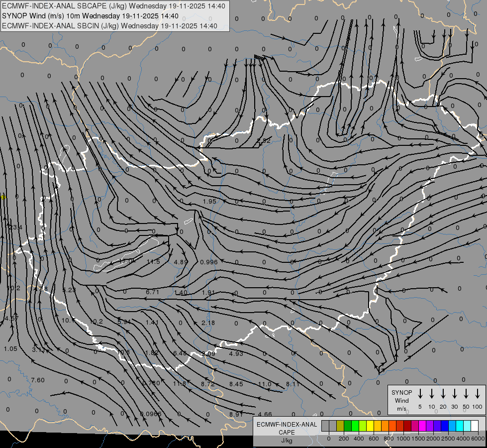Image resolution: width=487 pixels, height=448 pixels.
Task: Click the 100 m/s wind arrow in legend
Action: pyautogui.click(x=478, y=394)
